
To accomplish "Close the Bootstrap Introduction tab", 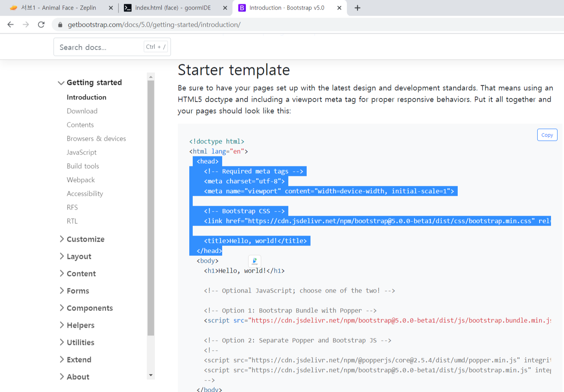I will (x=339, y=8).
